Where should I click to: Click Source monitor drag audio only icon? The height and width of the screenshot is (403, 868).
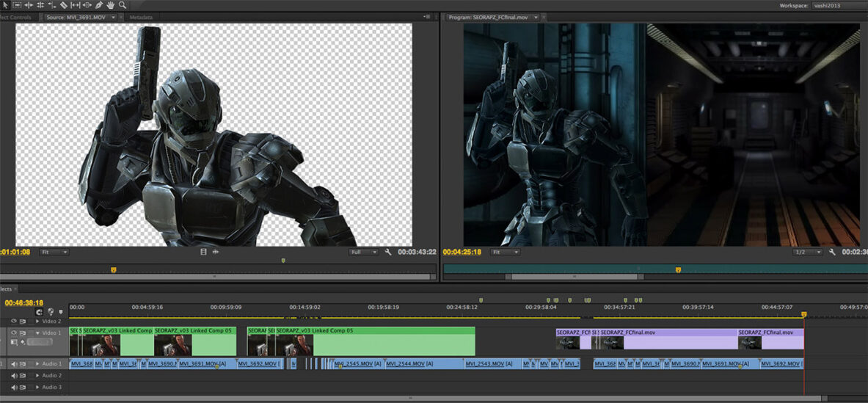[x=215, y=252]
